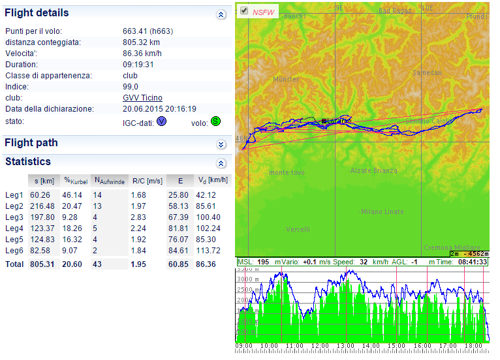Viewport: 500px width, 360px height.
Task: Open the GVV Ticino club link
Action: (x=142, y=98)
